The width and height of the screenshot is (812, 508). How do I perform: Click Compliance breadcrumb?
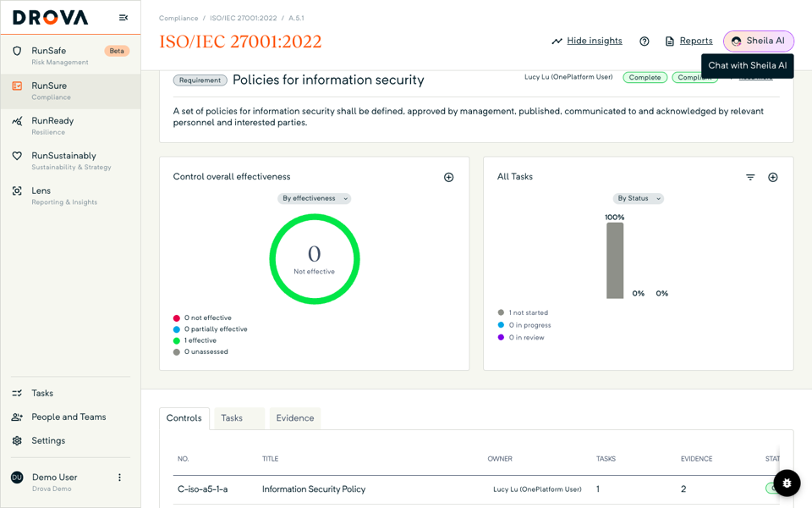pos(178,18)
